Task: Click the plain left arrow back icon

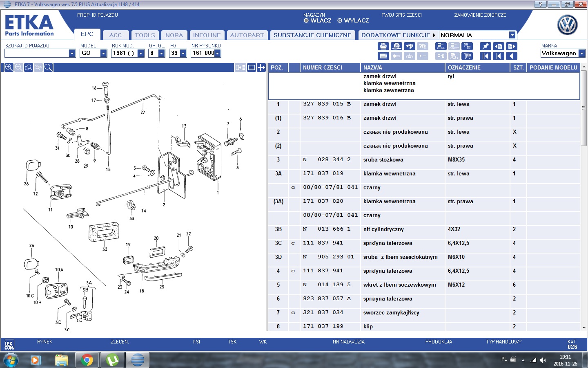Action: click(x=512, y=56)
